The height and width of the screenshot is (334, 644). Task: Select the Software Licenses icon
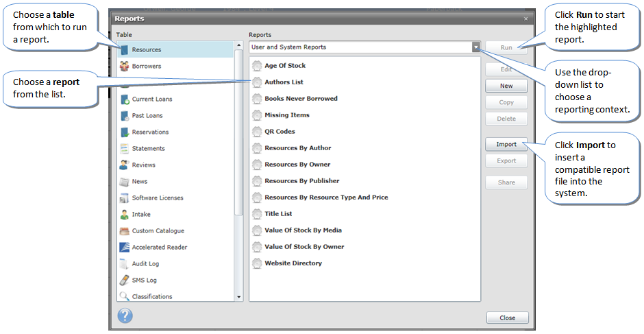pyautogui.click(x=124, y=198)
